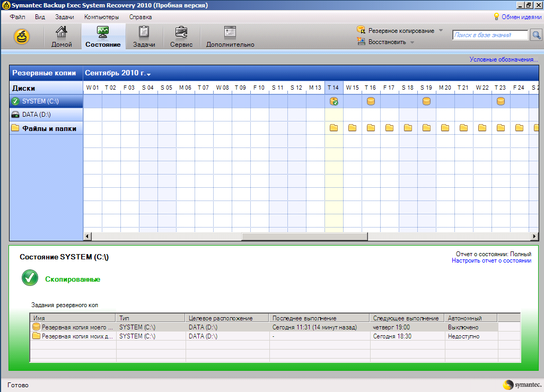This screenshot has height=392, width=544.
Task: Click the recovery point icon on T 16
Action: pos(371,101)
